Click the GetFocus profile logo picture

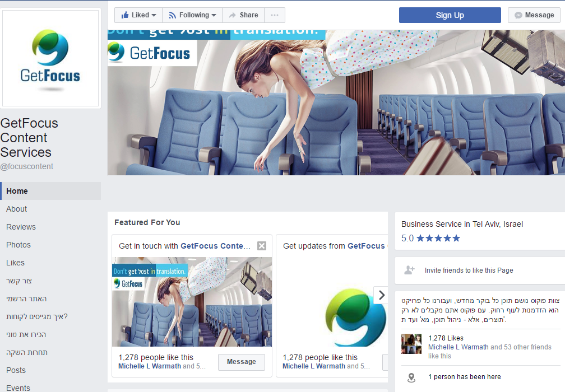50,58
